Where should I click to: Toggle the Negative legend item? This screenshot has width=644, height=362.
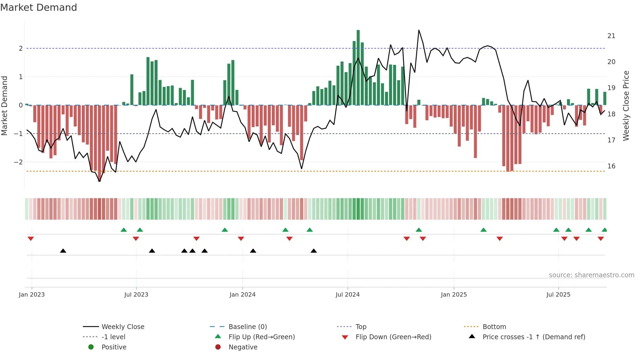236,347
